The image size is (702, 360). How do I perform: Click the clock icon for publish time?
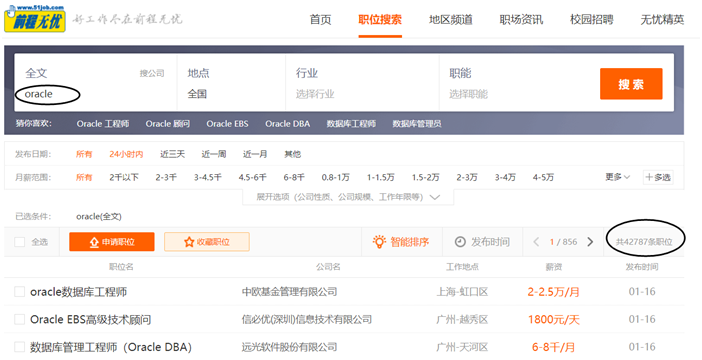(460, 242)
